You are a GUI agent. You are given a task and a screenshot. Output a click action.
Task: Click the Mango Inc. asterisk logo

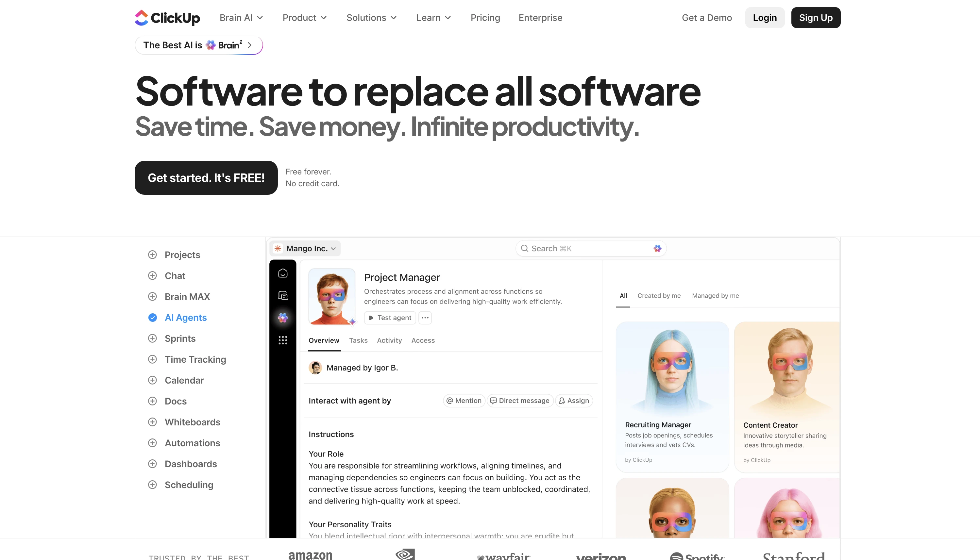click(278, 248)
